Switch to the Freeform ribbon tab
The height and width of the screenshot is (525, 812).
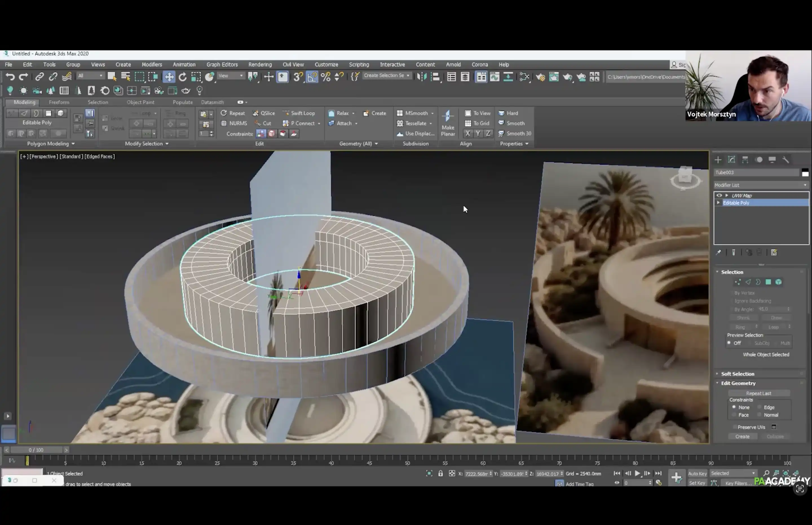[x=59, y=102]
